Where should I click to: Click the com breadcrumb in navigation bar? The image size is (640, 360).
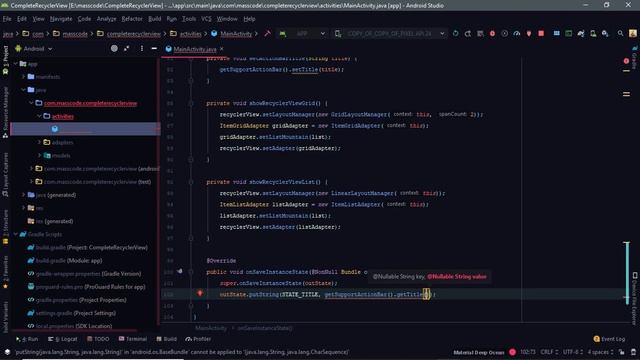click(x=38, y=34)
